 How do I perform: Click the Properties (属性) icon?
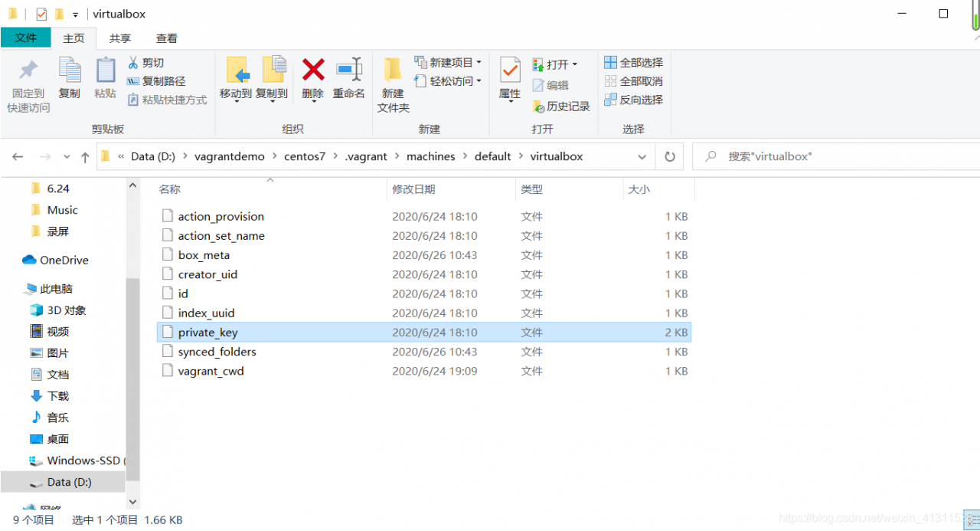point(510,70)
